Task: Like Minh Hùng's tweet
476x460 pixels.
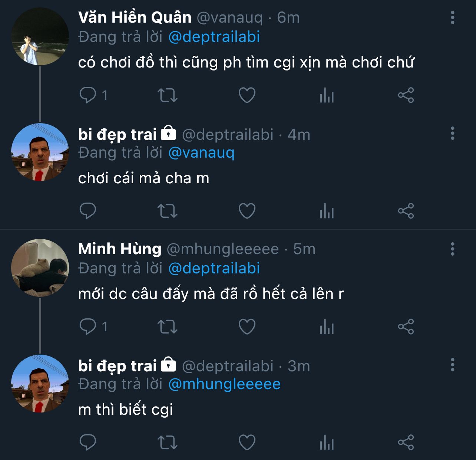Action: coord(247,326)
